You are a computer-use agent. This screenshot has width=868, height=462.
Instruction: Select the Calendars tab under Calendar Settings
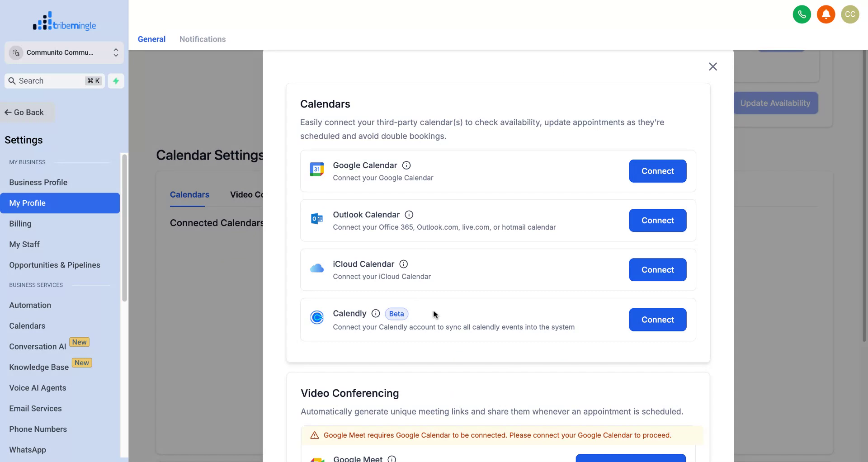[189, 194]
